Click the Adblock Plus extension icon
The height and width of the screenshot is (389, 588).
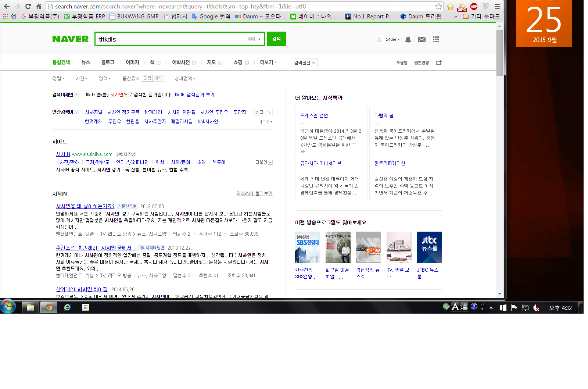tap(474, 6)
